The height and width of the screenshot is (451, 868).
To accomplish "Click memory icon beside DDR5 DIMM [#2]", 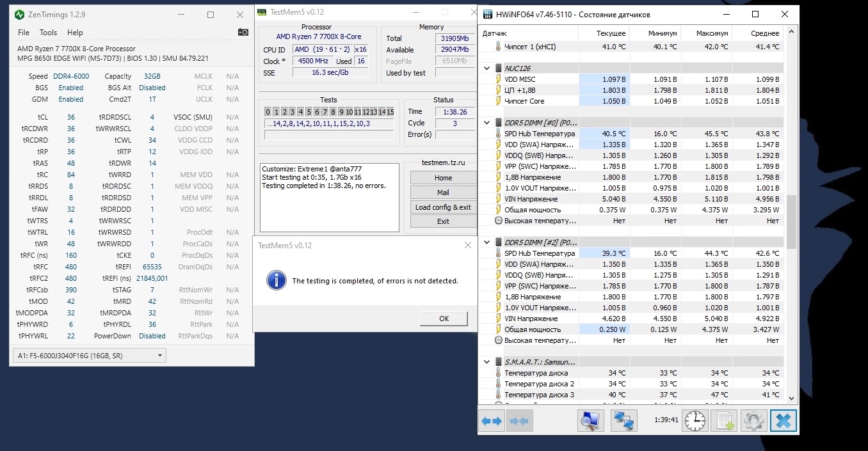I will (499, 242).
